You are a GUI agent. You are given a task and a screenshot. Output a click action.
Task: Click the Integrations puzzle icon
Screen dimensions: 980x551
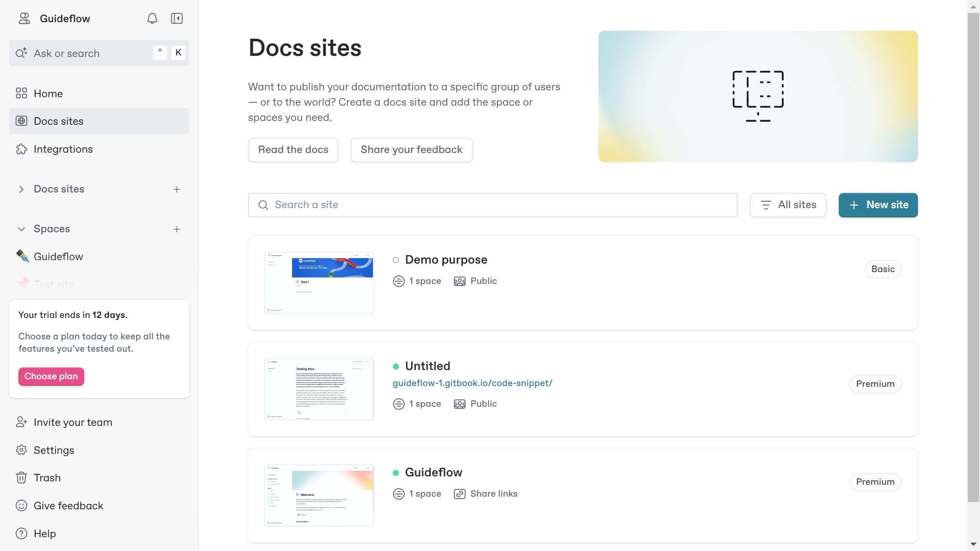pyautogui.click(x=21, y=149)
